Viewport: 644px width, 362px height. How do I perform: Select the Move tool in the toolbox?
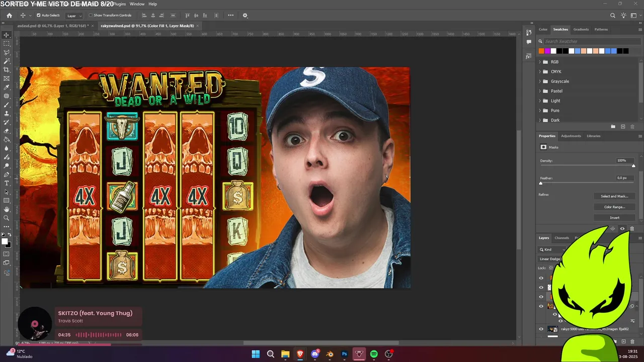(7, 35)
